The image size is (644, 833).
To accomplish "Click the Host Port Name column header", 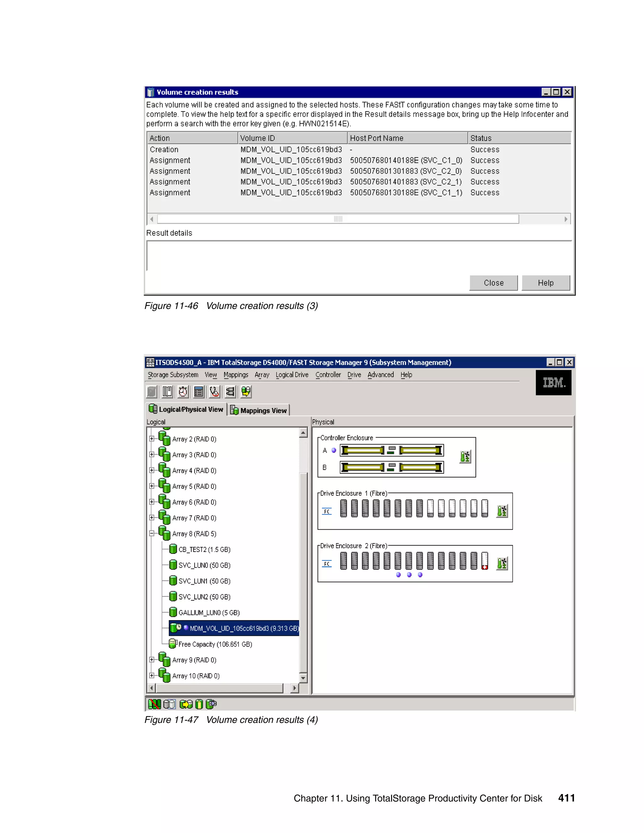I will tap(408, 138).
